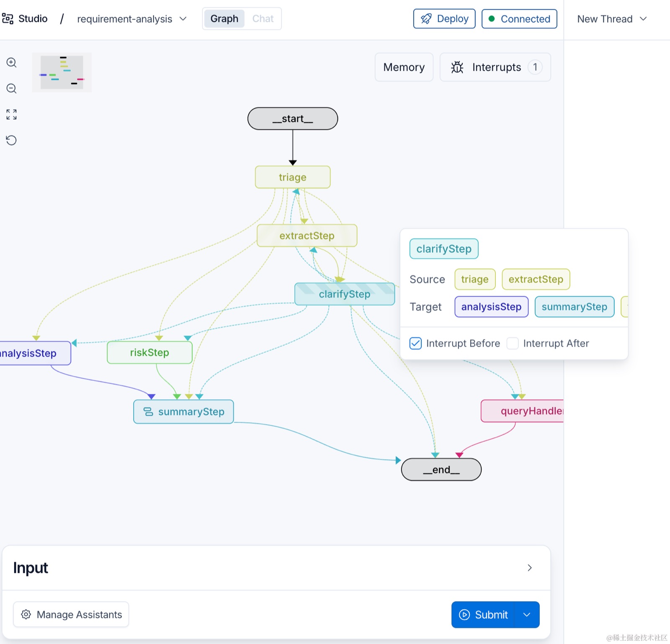670x644 pixels.
Task: Check the Interrupt Before checkbox
Action: [415, 344]
